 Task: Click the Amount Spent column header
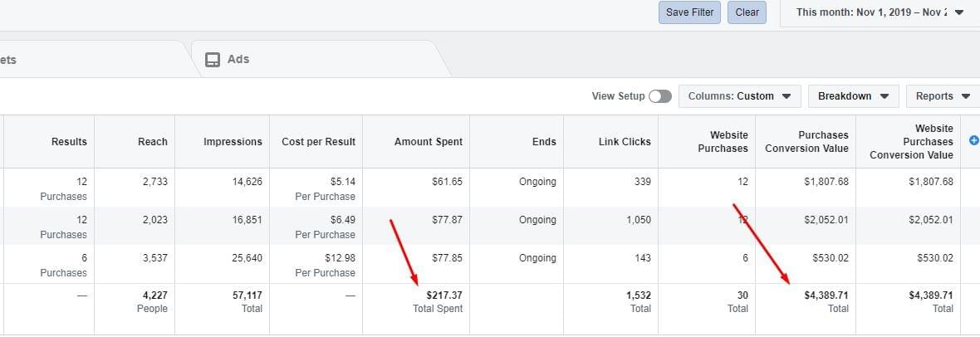(x=428, y=142)
